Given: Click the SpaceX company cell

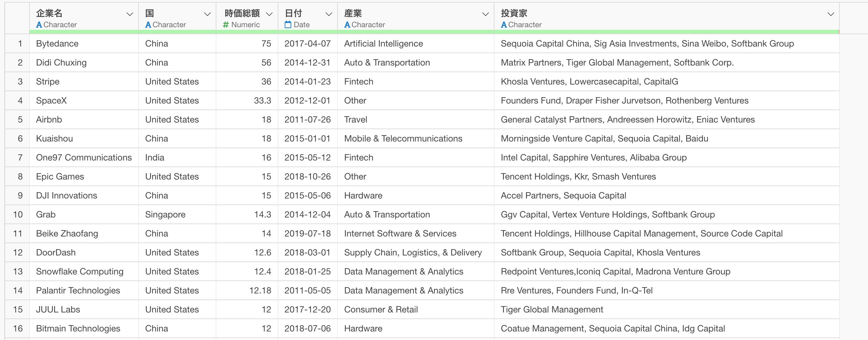Looking at the screenshot, I should click(x=84, y=101).
